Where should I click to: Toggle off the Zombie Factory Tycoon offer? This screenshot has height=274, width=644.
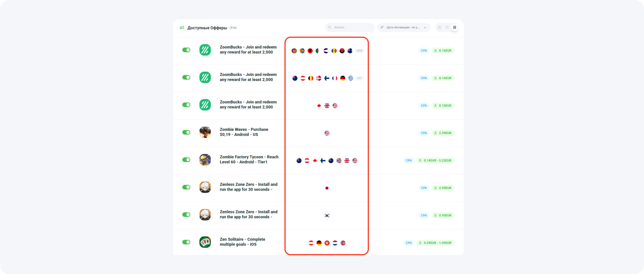click(186, 160)
